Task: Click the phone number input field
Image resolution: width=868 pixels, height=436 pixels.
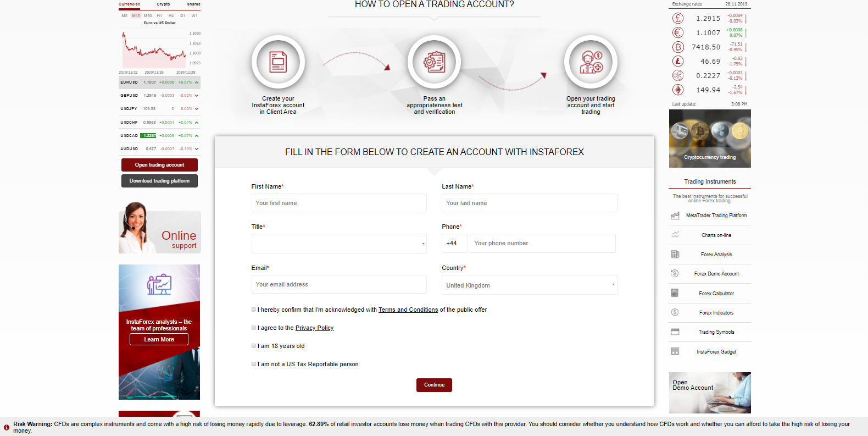Action: tap(543, 243)
